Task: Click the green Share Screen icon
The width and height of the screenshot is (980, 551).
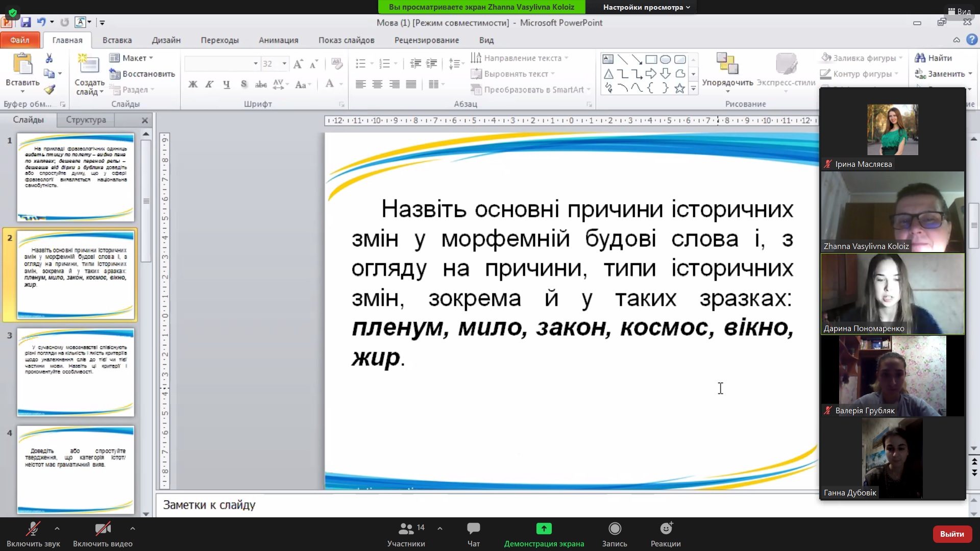Action: [x=544, y=529]
